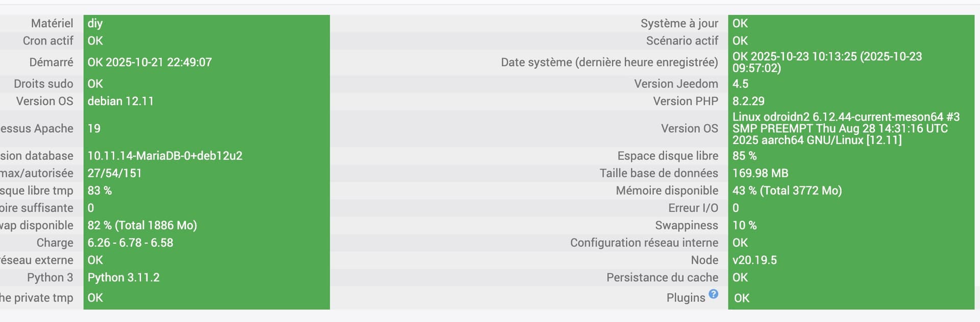Select the Node version v20.19.5

coord(754,260)
